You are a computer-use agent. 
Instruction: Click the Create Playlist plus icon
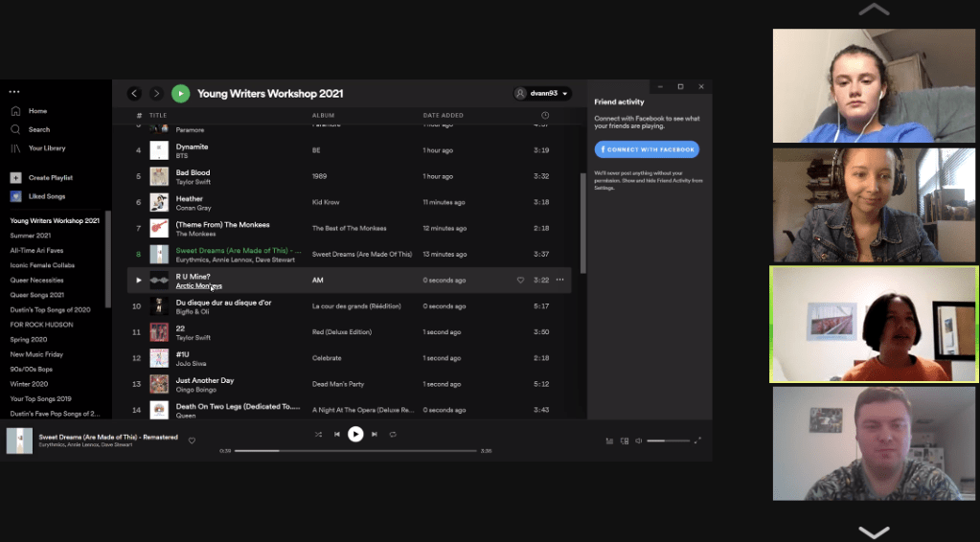pos(15,177)
